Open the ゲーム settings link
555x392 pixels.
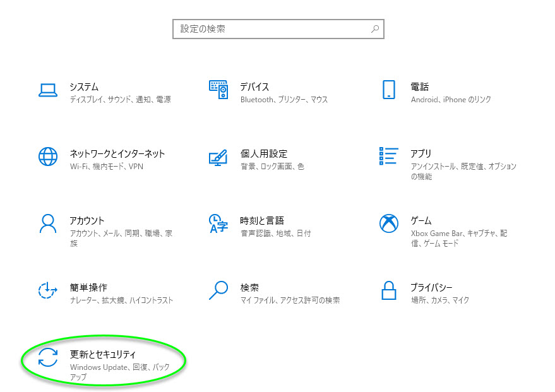(421, 220)
